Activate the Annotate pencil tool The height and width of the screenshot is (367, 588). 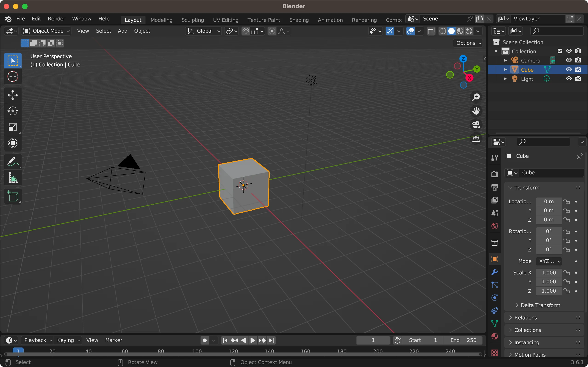pos(13,162)
